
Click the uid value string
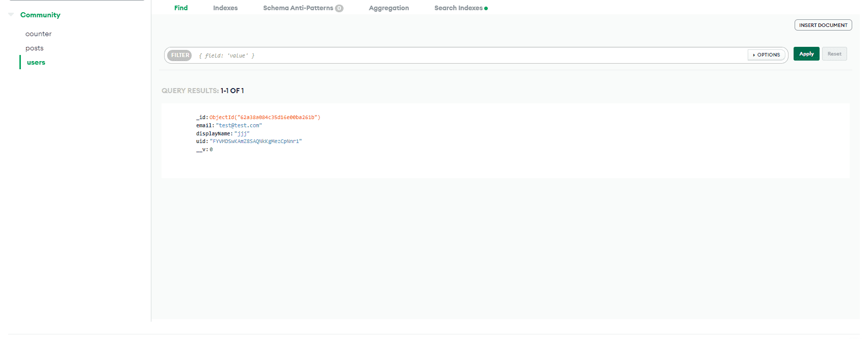tap(256, 142)
